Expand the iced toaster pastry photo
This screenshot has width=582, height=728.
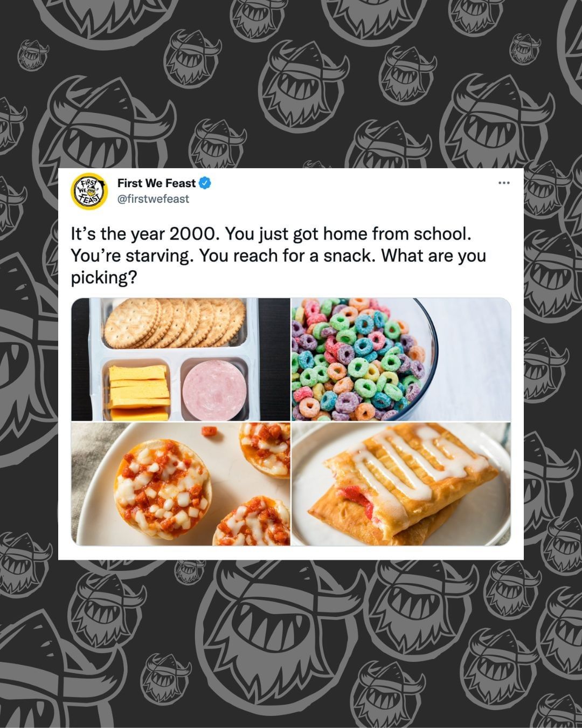[401, 484]
